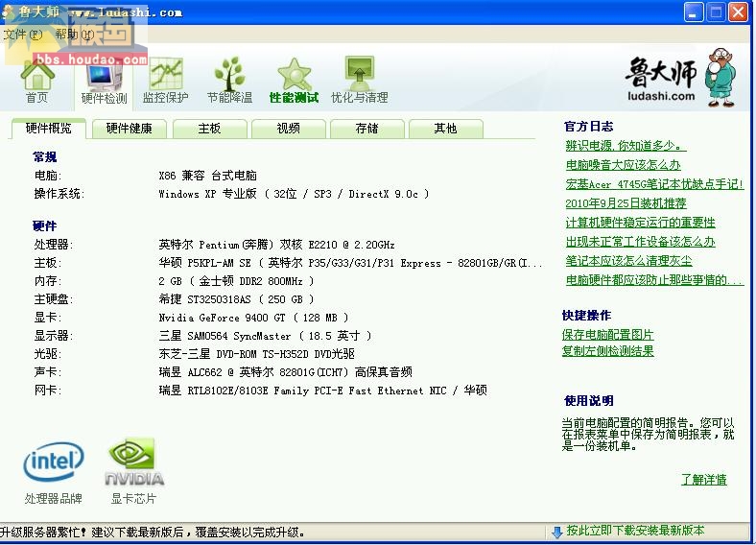Screen dimensions: 756x545
Task: Select the monitor value 三星 SAM0564 SyncMaster
Action: click(x=265, y=336)
